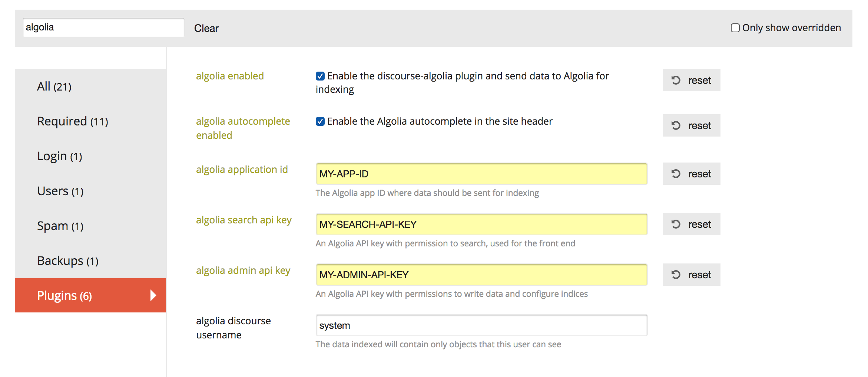This screenshot has width=868, height=377.
Task: Uncheck Enable the Algolia autocomplete checkbox
Action: (x=320, y=121)
